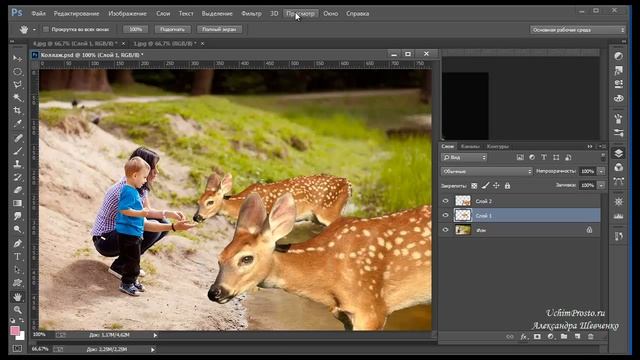Select the Move tool
Screen dimensions: 640x360
tap(17, 59)
